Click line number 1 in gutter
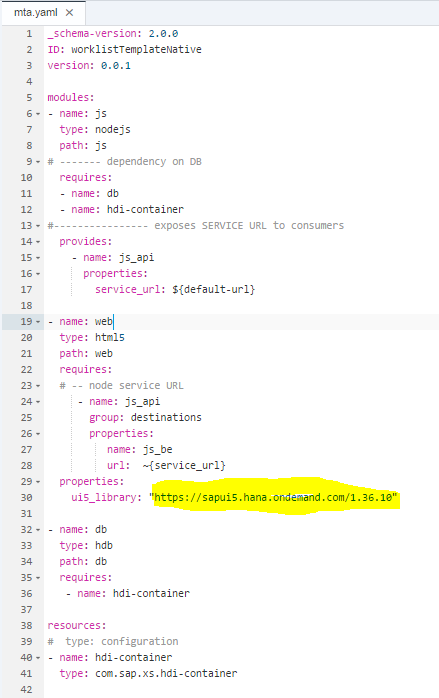The width and height of the screenshot is (439, 698). [29, 34]
